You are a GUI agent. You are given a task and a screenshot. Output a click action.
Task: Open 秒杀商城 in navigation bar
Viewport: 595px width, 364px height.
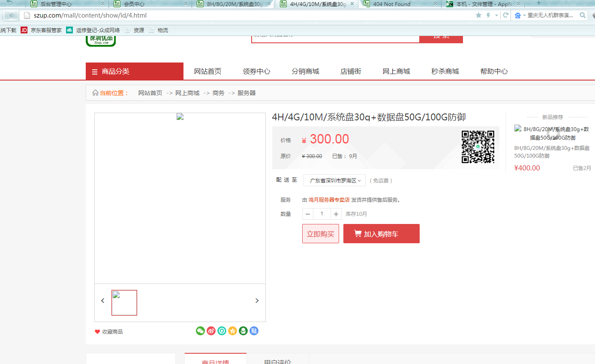(x=445, y=72)
